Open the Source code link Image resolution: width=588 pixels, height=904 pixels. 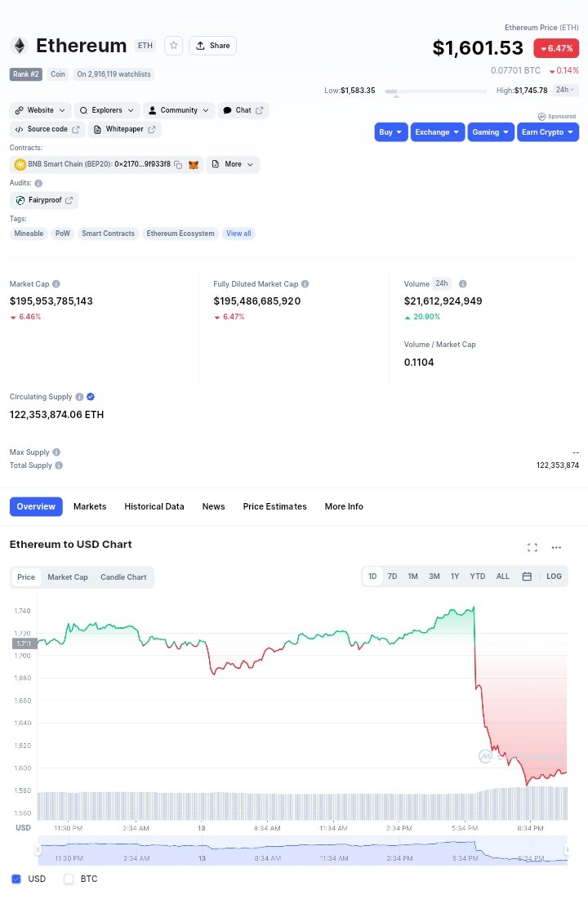coord(47,129)
